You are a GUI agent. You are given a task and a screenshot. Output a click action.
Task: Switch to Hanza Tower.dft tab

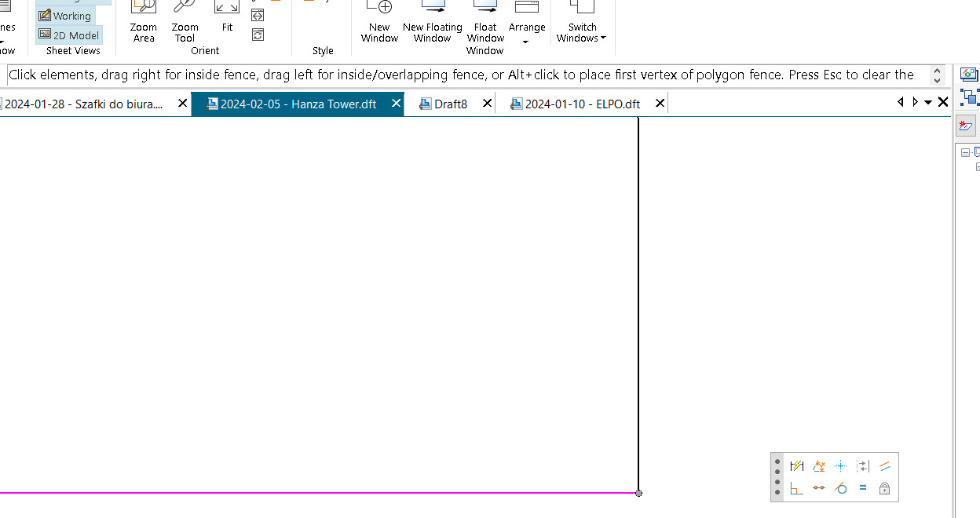pyautogui.click(x=298, y=104)
